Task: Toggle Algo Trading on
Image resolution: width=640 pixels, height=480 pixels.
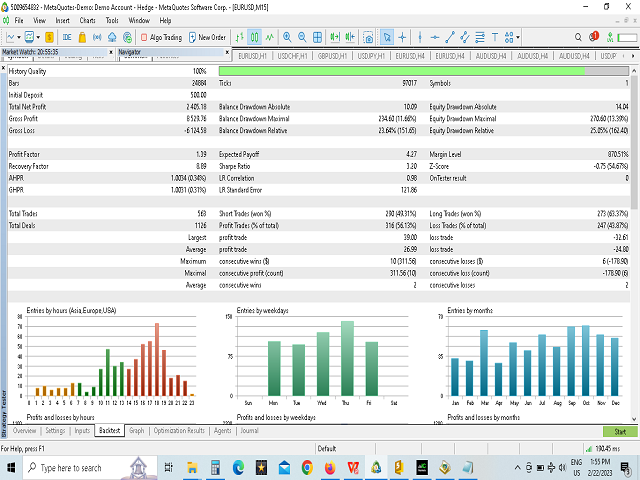Action: pyautogui.click(x=161, y=38)
